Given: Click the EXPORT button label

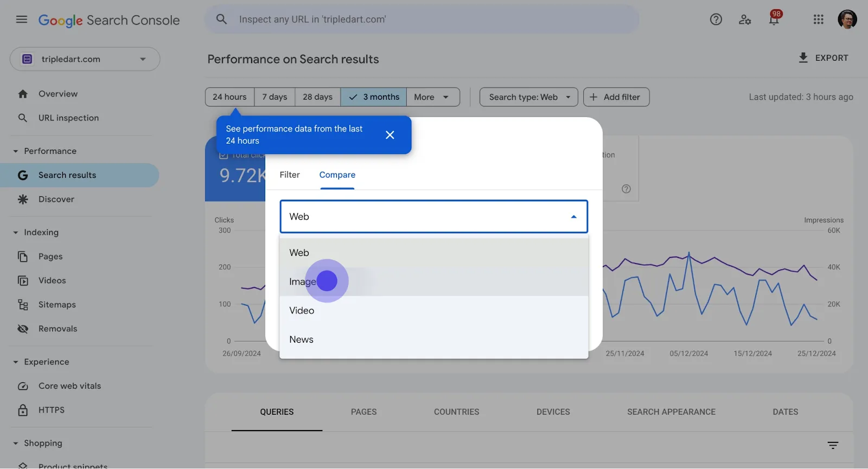Looking at the screenshot, I should click(x=832, y=58).
